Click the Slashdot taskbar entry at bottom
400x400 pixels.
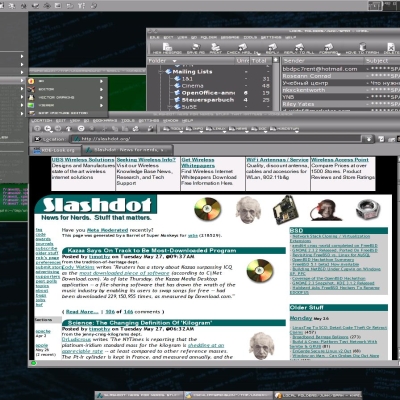(139, 396)
